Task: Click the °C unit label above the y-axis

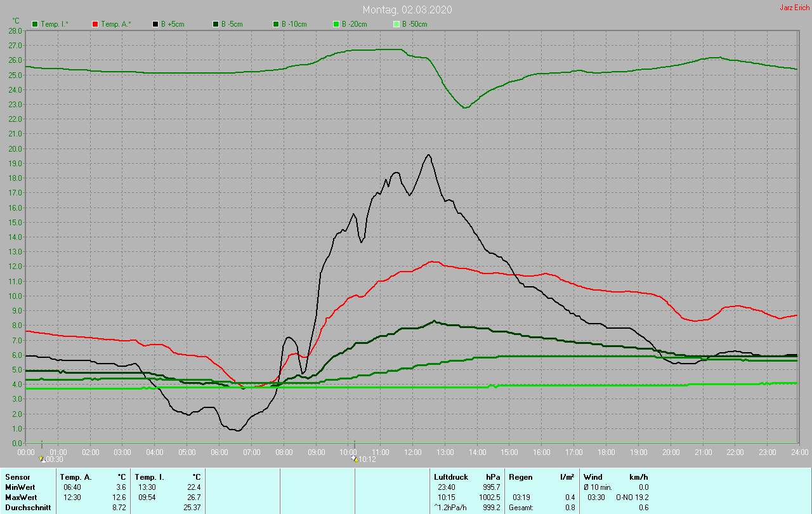Action: [x=16, y=20]
